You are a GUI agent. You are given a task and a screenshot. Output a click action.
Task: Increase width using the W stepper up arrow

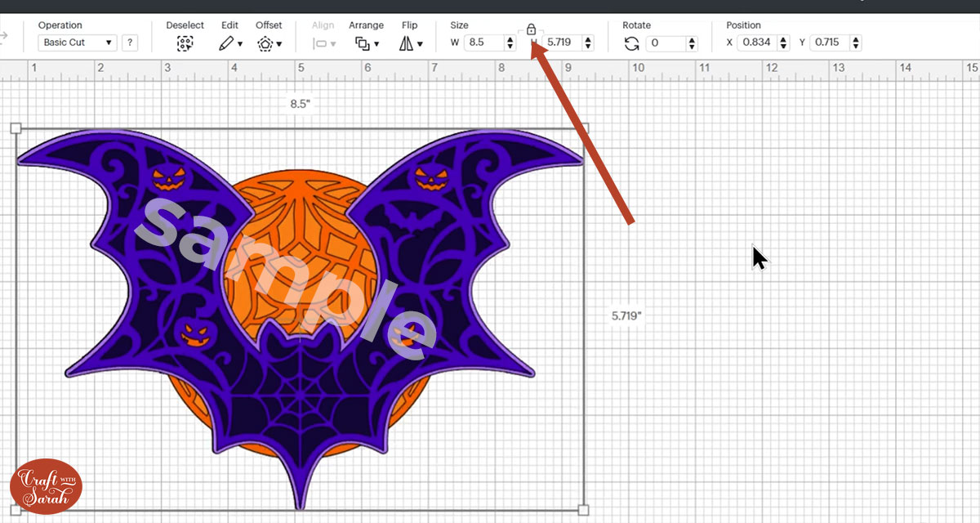point(510,38)
